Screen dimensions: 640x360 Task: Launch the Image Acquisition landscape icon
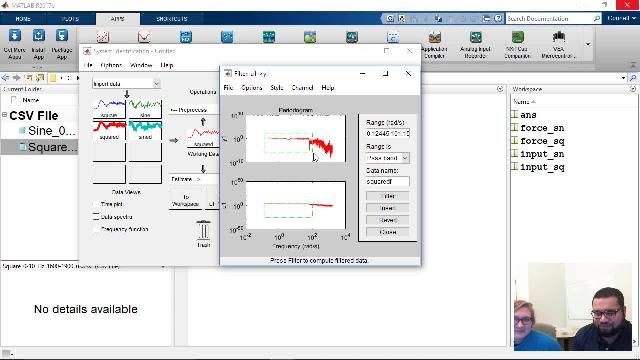(x=310, y=37)
